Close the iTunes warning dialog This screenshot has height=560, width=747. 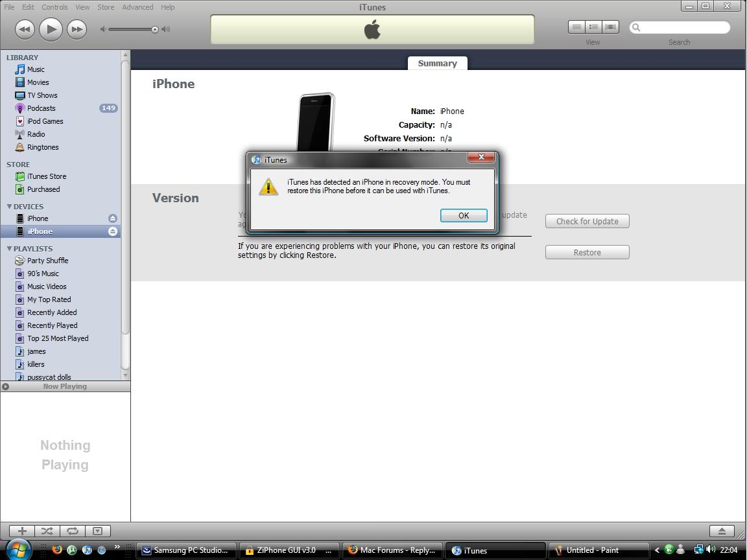tap(481, 157)
